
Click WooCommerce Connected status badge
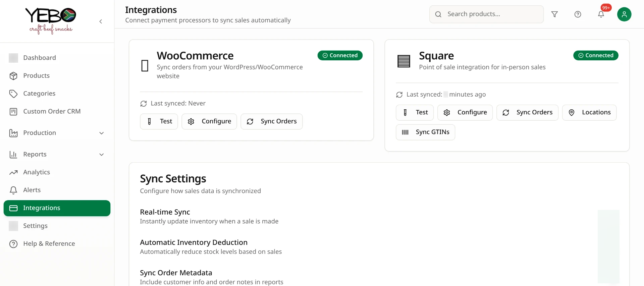[x=340, y=55]
